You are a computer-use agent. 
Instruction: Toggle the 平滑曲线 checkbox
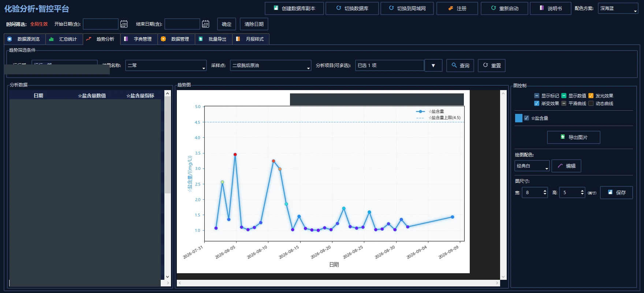(564, 103)
